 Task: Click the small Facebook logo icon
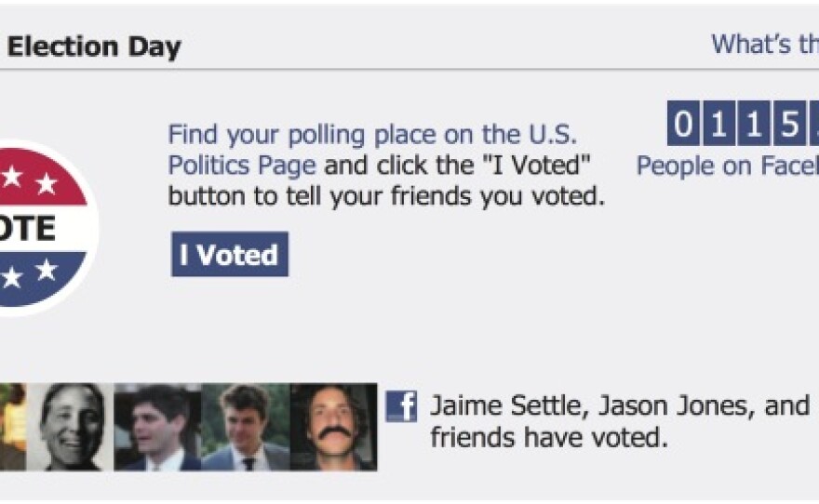[x=401, y=406]
